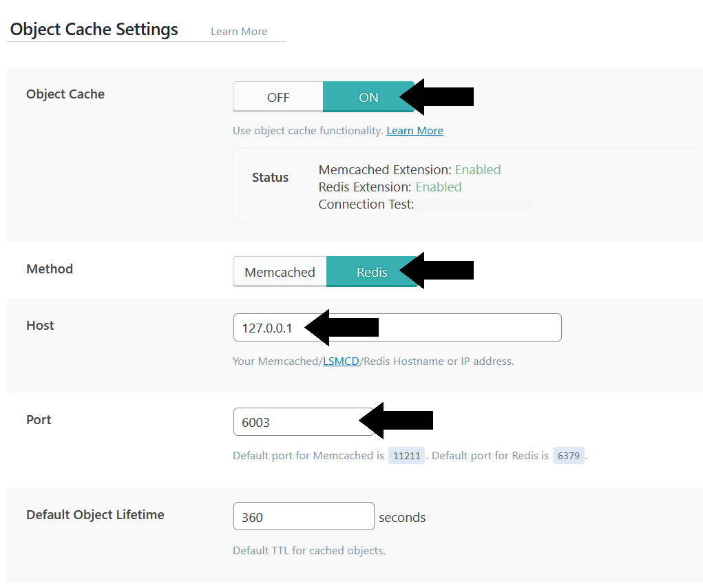This screenshot has height=588, width=703.
Task: Select the Memcached Extension: Enabled status line
Action: click(409, 170)
